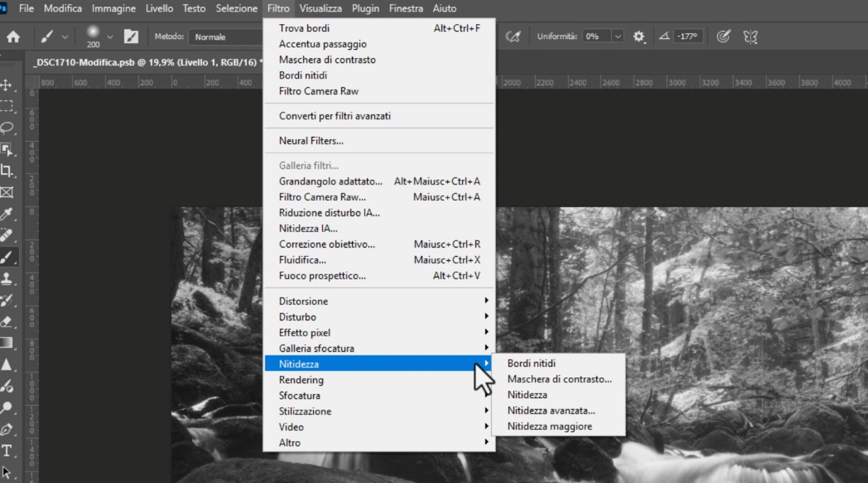The height and width of the screenshot is (483, 868).
Task: Pick the Eyedropper tool
Action: tap(7, 213)
